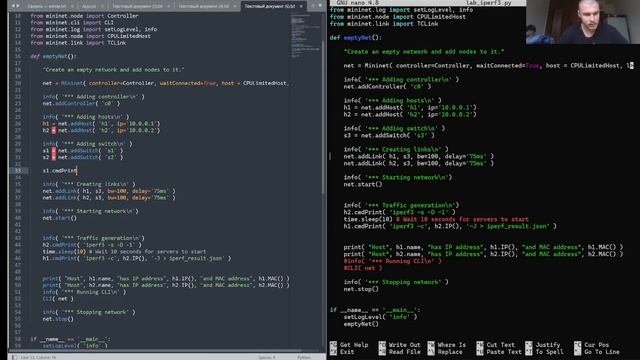The image size is (640, 360).
Task: Click Go To Line shortcut in nano
Action: [597, 352]
